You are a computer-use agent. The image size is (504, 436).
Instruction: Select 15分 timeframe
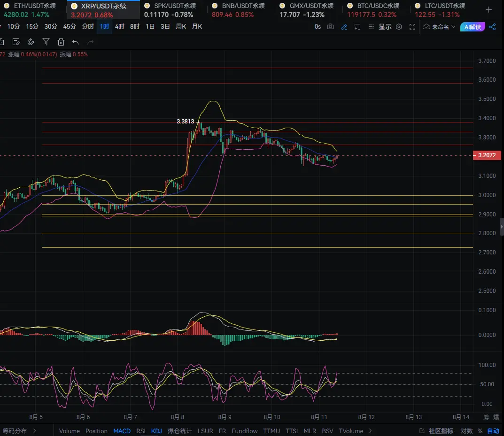[x=32, y=27]
